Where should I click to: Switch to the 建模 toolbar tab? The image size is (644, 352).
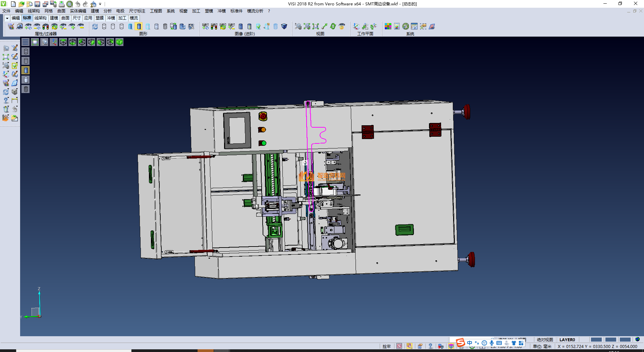coord(54,18)
